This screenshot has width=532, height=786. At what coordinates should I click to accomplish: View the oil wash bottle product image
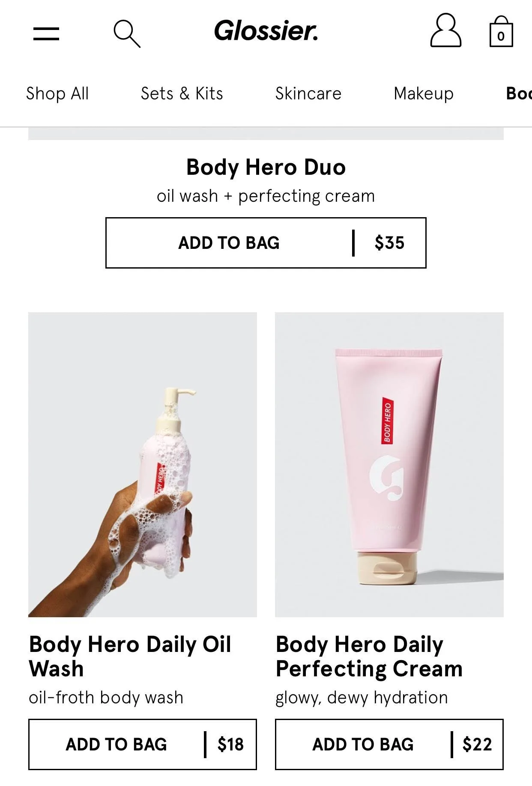pos(143,464)
